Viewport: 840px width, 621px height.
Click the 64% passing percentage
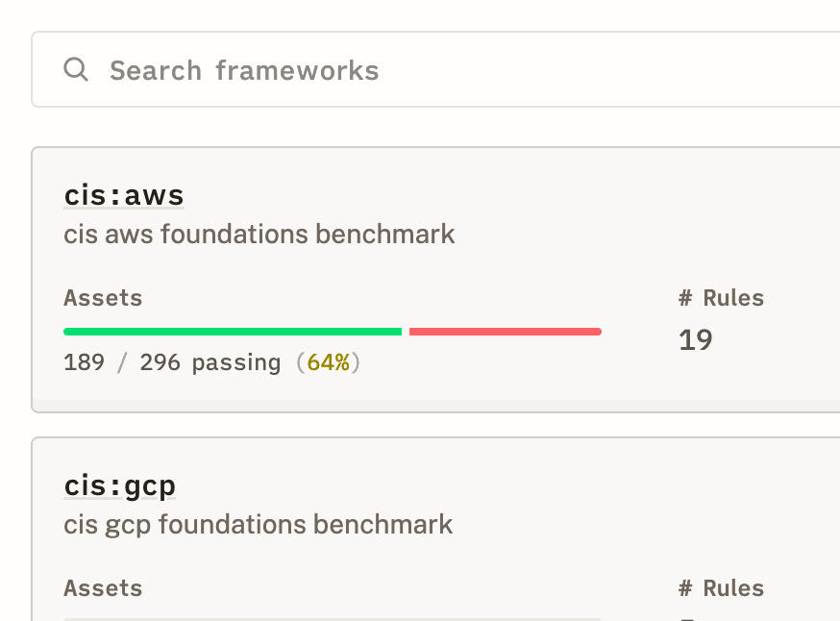(328, 362)
